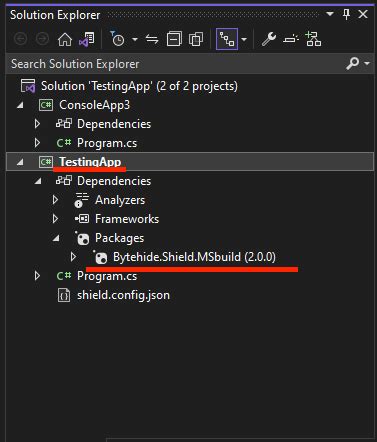The width and height of the screenshot is (377, 442).
Task: Click the Home icon in toolbar
Action: pos(65,39)
